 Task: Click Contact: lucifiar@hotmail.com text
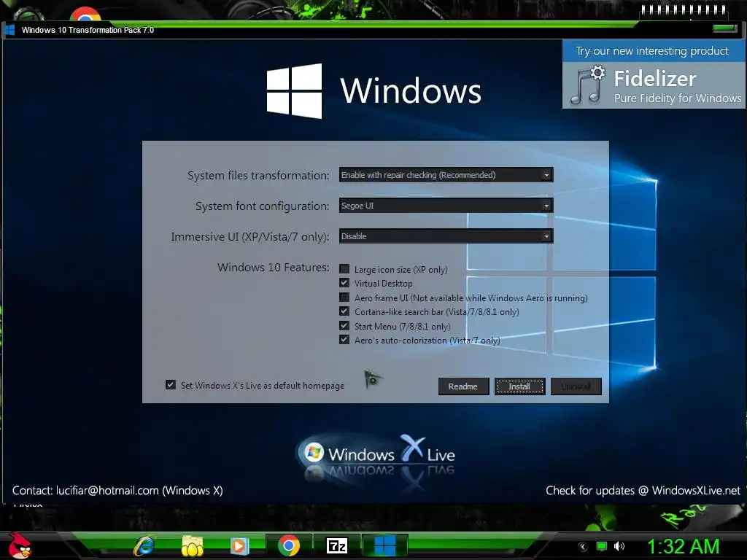[x=117, y=491]
